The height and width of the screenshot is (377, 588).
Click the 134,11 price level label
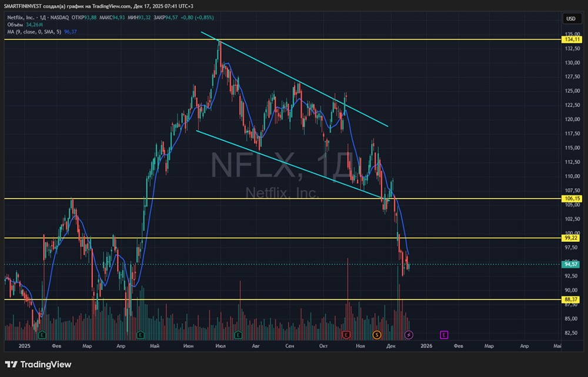point(572,39)
